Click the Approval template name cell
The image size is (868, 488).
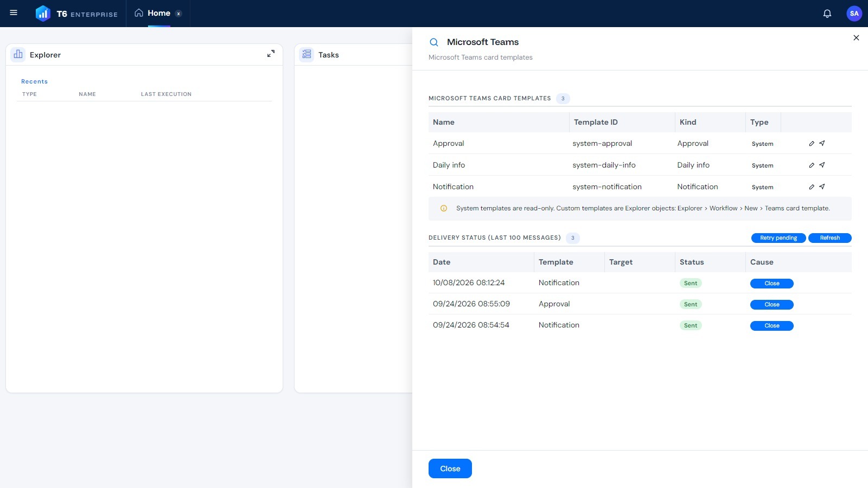448,143
